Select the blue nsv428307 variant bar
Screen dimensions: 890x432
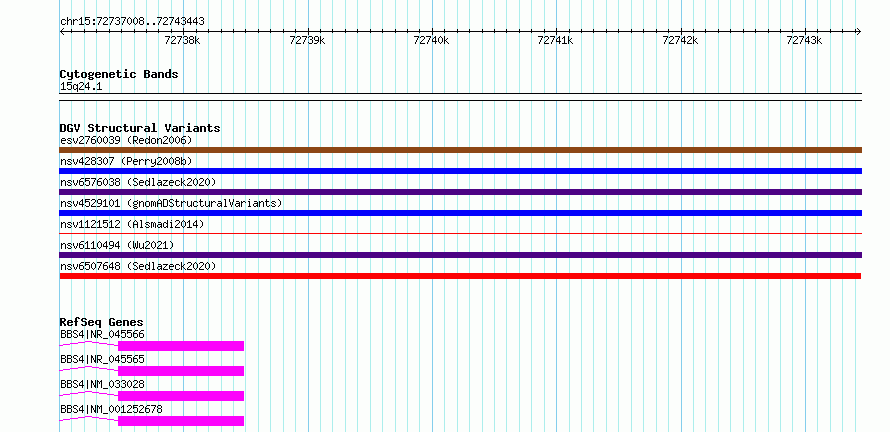460,171
